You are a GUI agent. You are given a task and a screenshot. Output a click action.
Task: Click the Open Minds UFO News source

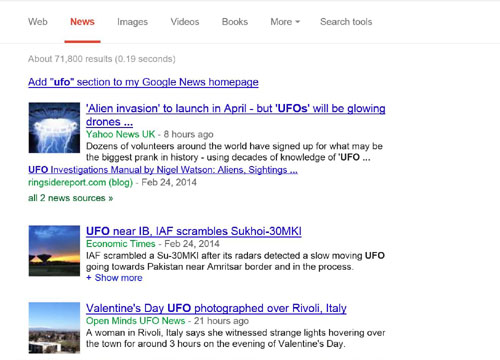click(x=135, y=321)
